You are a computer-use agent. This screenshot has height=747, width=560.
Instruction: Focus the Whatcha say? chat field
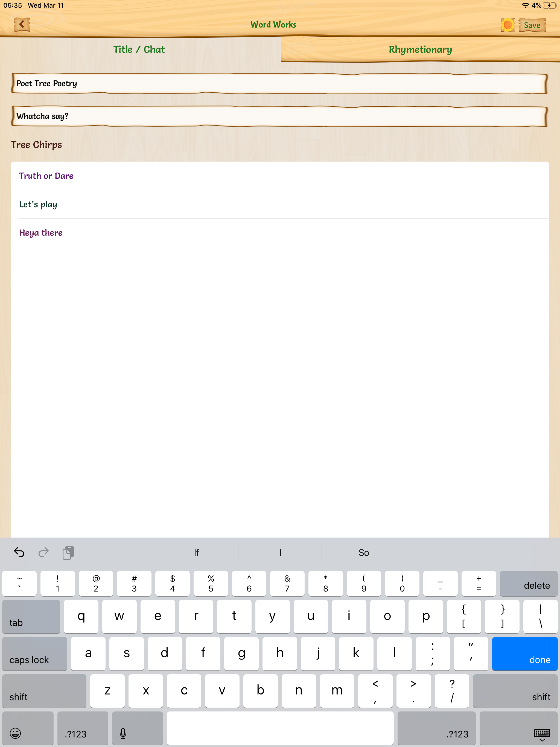pos(279,116)
